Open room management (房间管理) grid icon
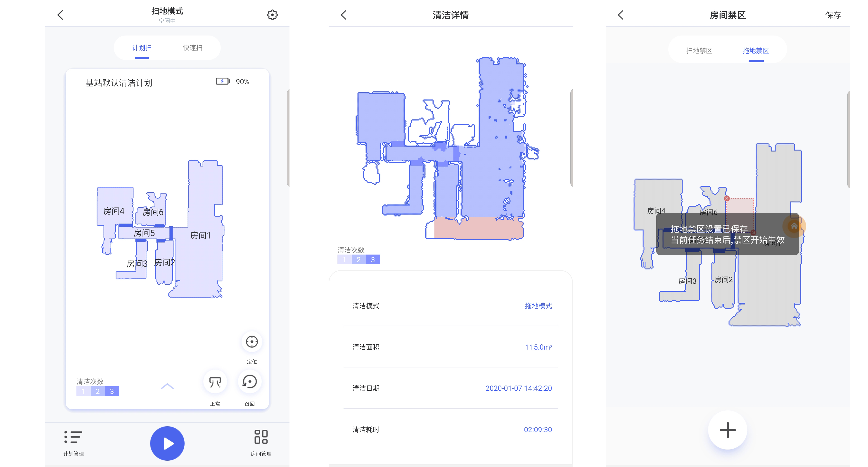The image size is (868, 467). 261,437
